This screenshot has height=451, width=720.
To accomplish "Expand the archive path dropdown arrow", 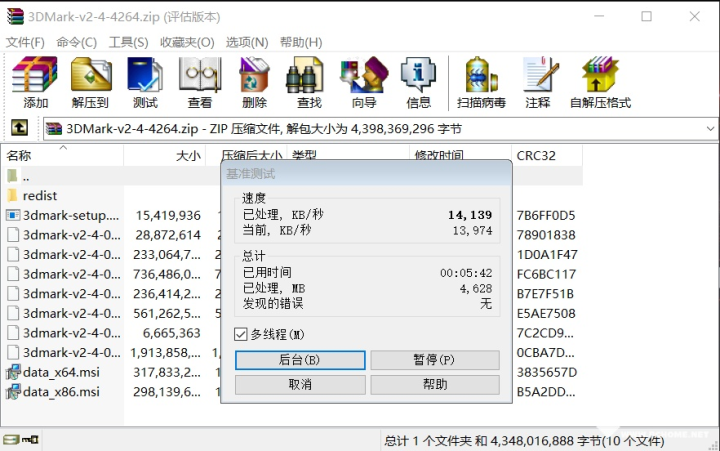I will click(710, 129).
